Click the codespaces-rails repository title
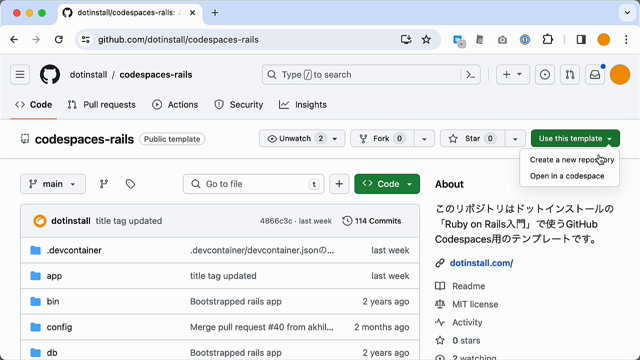Viewport: 640px width, 360px height. [x=84, y=139]
